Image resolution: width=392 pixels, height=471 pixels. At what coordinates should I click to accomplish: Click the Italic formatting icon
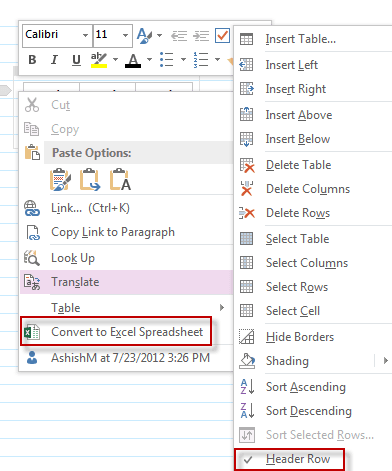click(54, 60)
